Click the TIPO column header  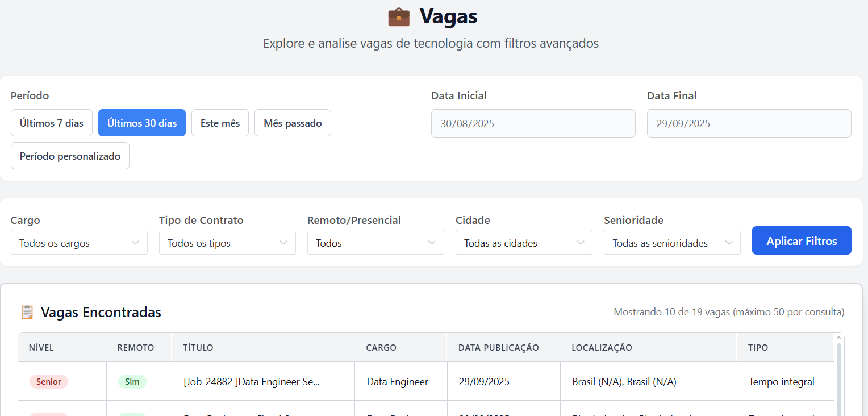(x=785, y=347)
